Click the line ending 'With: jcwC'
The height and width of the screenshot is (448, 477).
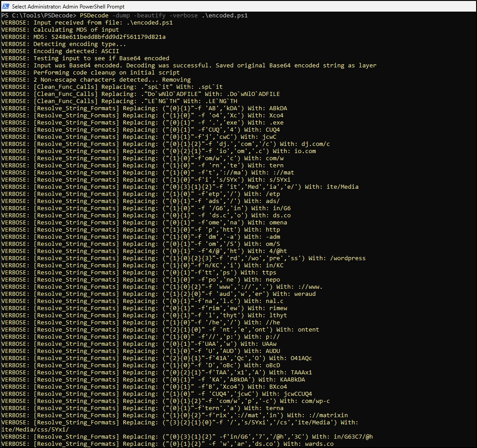point(139,137)
